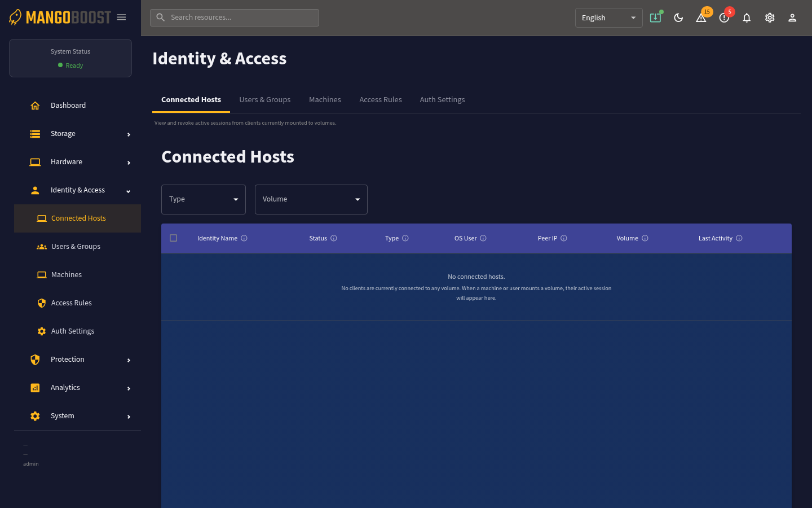Screen dimensions: 812x508
Task: Open Users & Groups sidebar link
Action: point(77,247)
